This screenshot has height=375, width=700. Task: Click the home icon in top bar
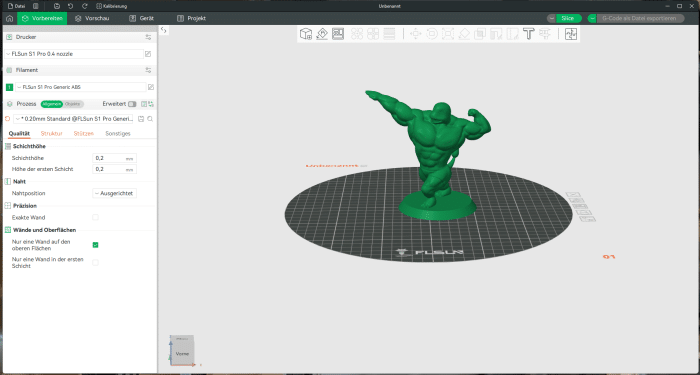coord(9,18)
